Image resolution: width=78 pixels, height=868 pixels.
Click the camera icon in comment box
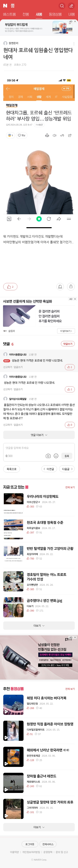48,456
